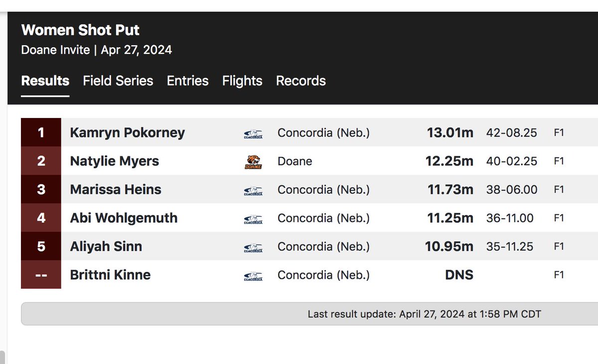Click the Doane tiger logo icon
Image resolution: width=598 pixels, height=364 pixels.
253,161
